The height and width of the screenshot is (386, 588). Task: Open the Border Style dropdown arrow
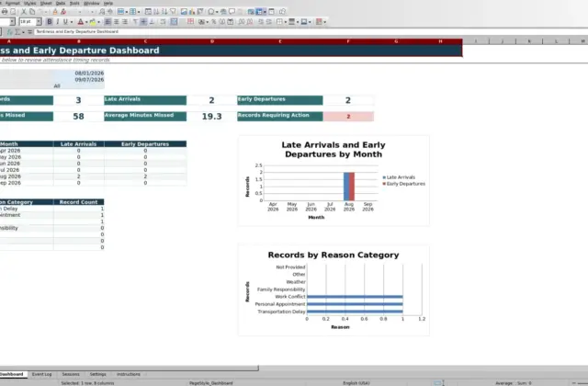pyautogui.click(x=298, y=22)
